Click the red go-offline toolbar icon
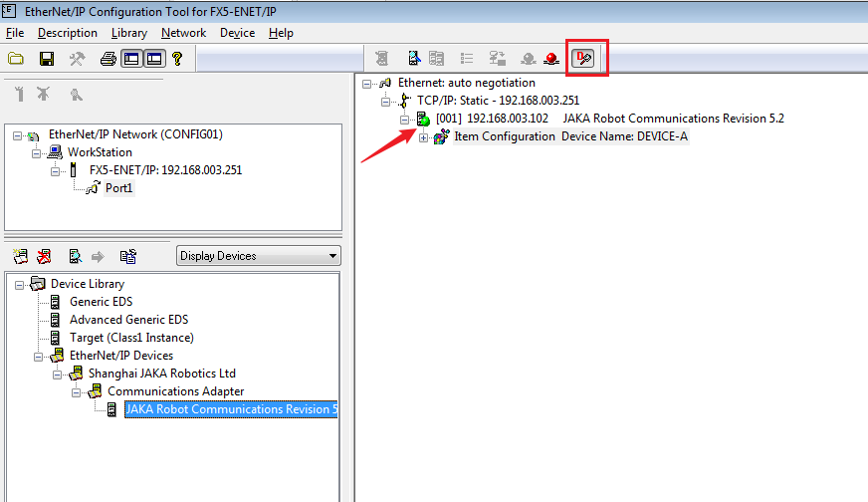The image size is (868, 502). pyautogui.click(x=551, y=59)
